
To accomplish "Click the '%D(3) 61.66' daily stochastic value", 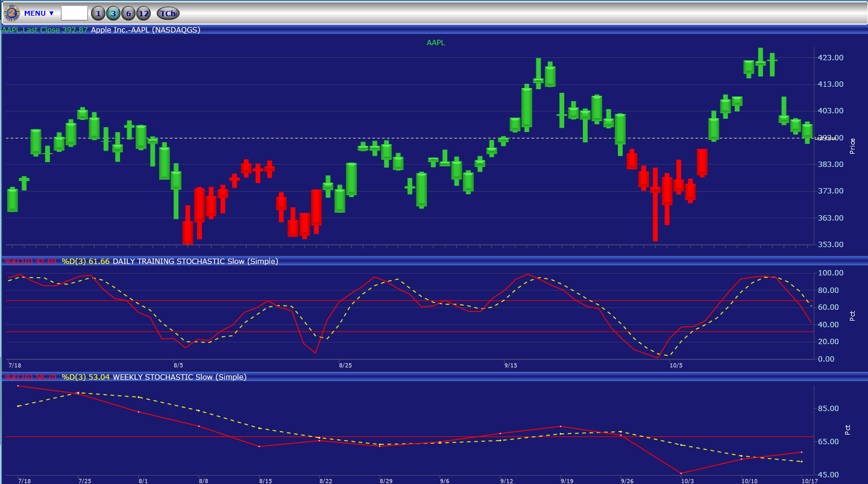I will tap(86, 261).
